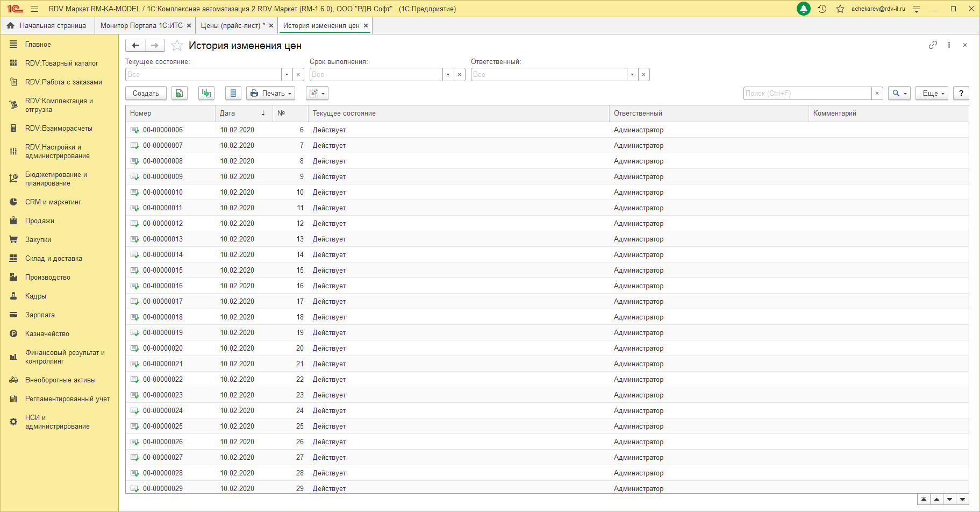Click the green notification bell icon
This screenshot has height=512, width=980.
(803, 9)
